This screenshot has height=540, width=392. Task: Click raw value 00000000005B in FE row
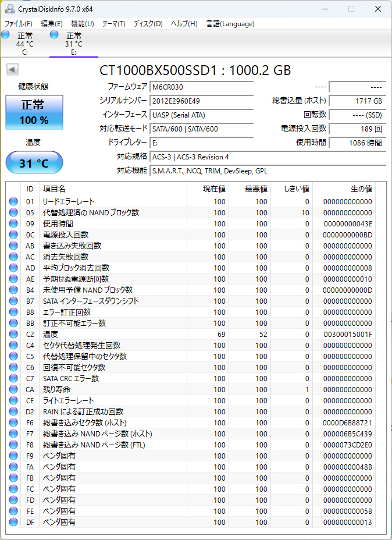pyautogui.click(x=348, y=511)
